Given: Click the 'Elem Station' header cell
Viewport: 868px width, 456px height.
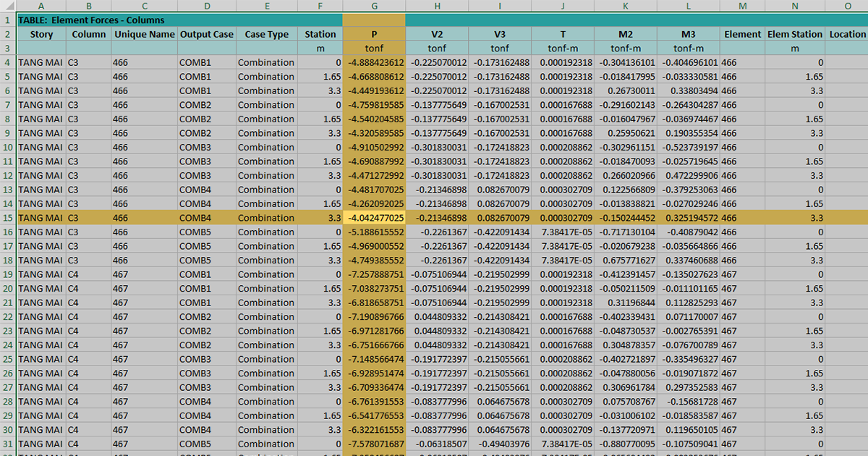Looking at the screenshot, I should pos(795,34).
